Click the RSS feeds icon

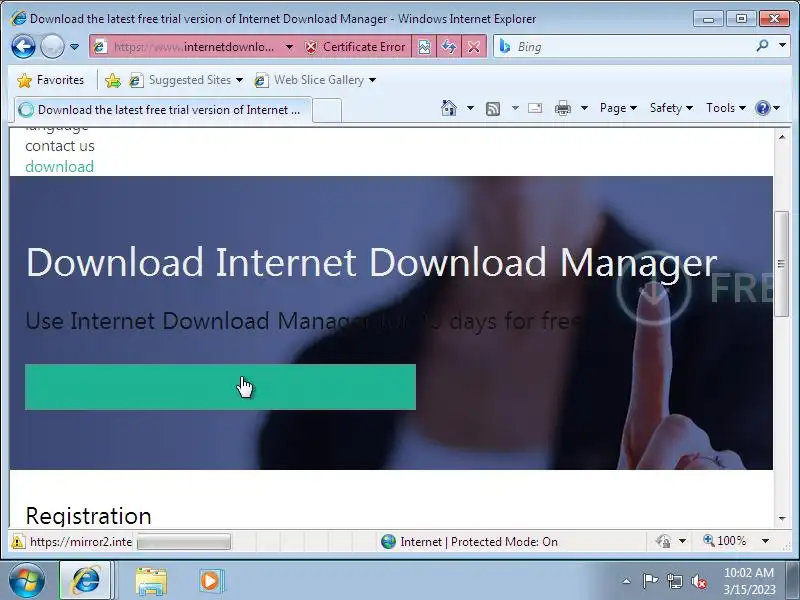493,108
